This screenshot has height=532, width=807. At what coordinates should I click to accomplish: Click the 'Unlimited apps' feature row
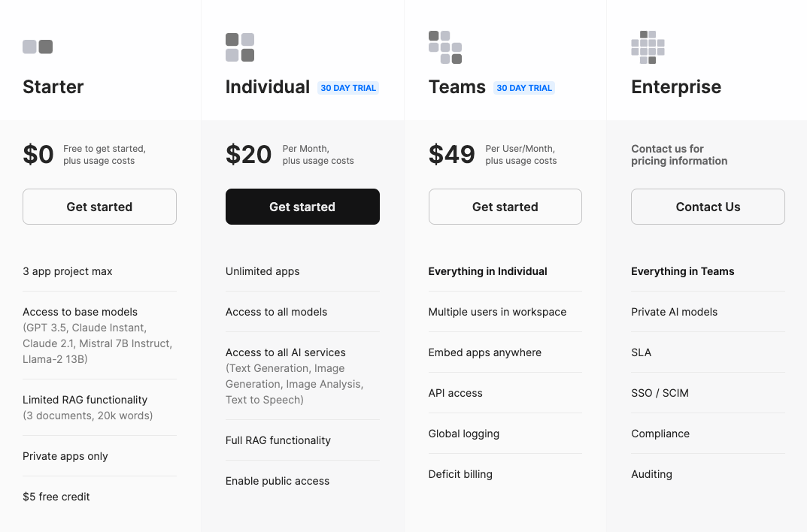(262, 271)
